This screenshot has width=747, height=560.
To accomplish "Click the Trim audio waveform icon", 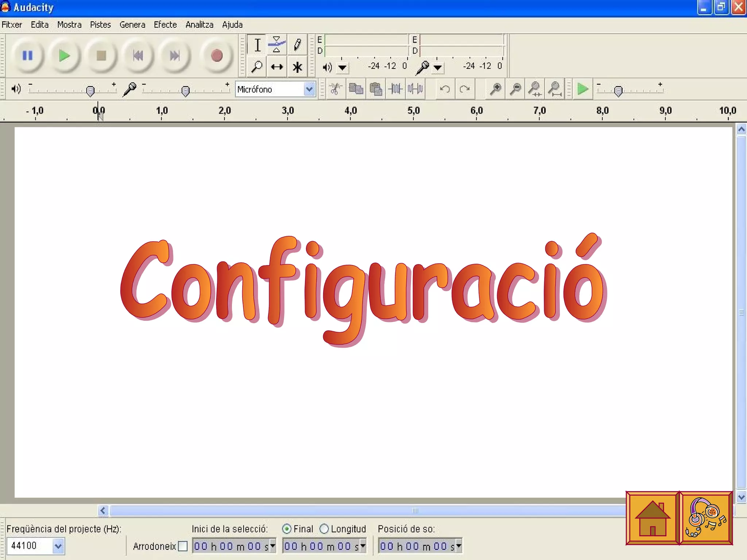I will click(x=395, y=89).
